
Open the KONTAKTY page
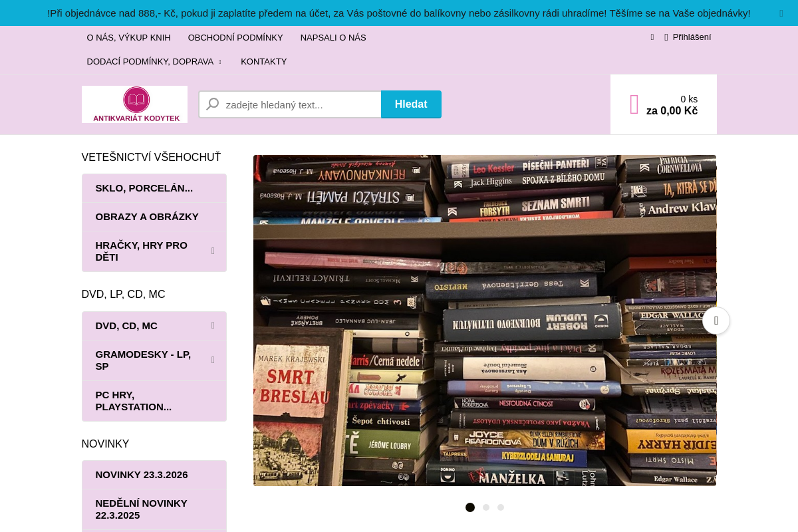(x=263, y=62)
